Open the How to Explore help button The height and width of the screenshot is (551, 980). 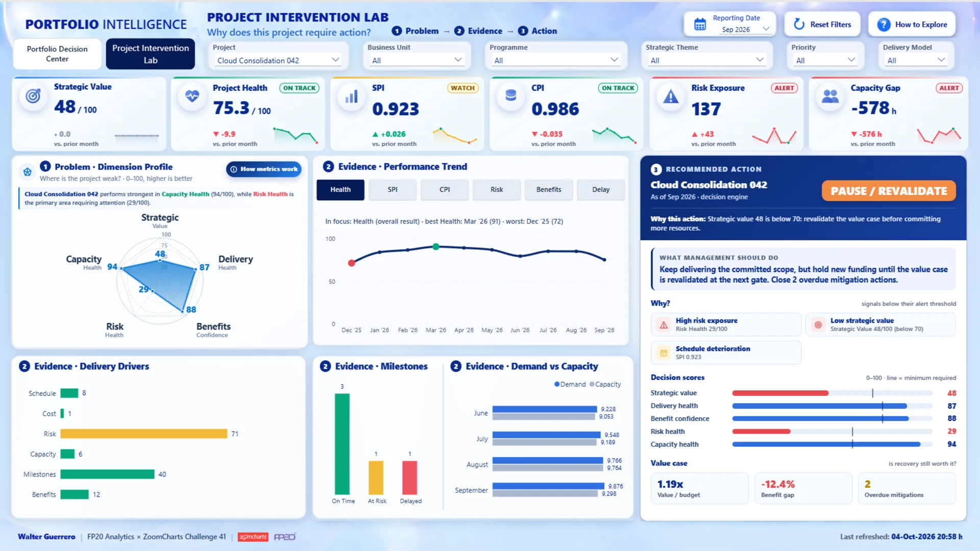coord(912,24)
